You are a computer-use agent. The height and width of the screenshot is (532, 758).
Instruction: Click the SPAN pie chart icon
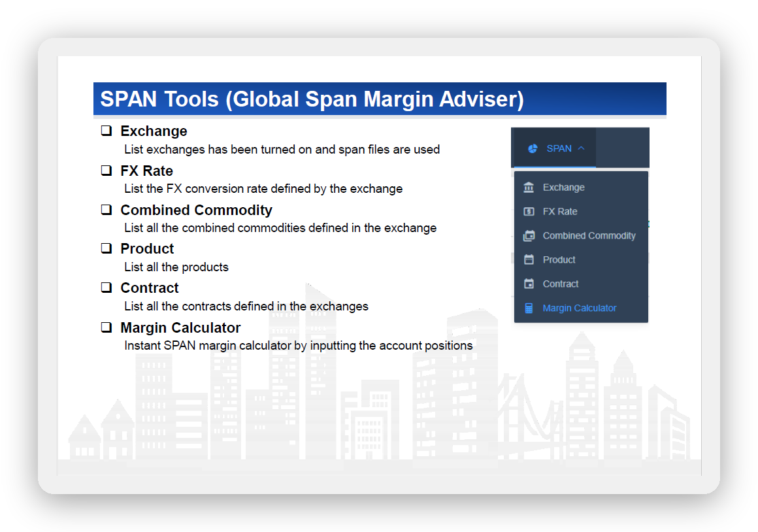533,148
